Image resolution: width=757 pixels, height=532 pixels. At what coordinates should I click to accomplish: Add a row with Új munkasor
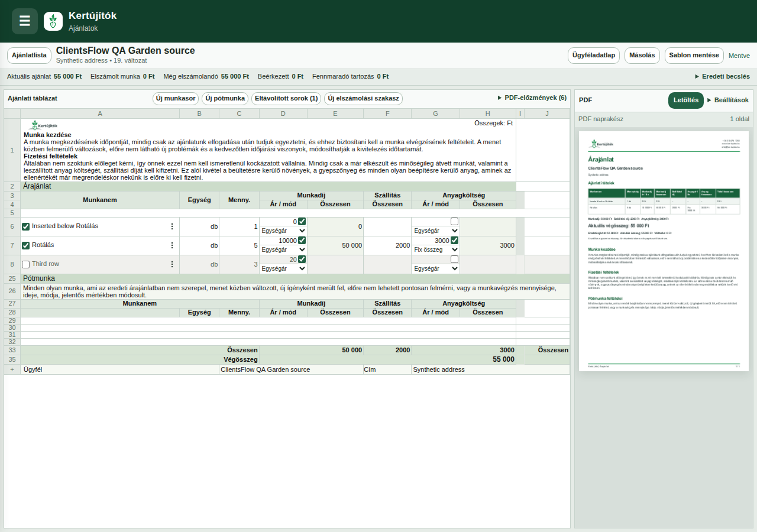176,99
